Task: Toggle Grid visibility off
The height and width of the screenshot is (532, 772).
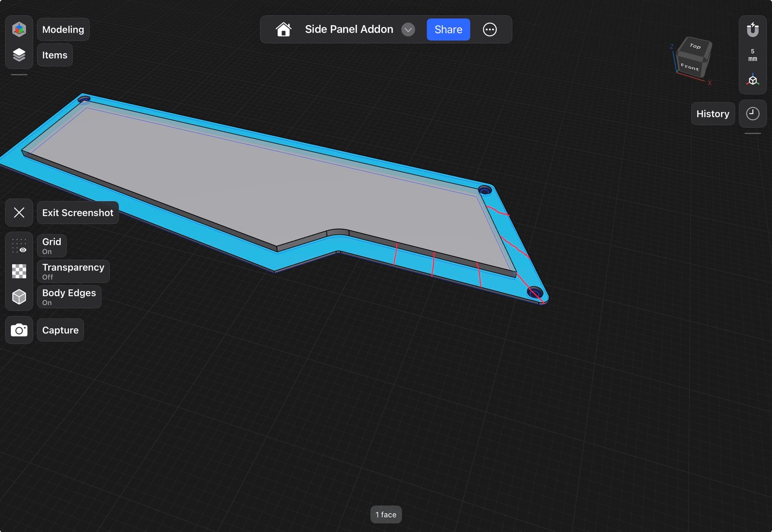Action: [x=19, y=246]
